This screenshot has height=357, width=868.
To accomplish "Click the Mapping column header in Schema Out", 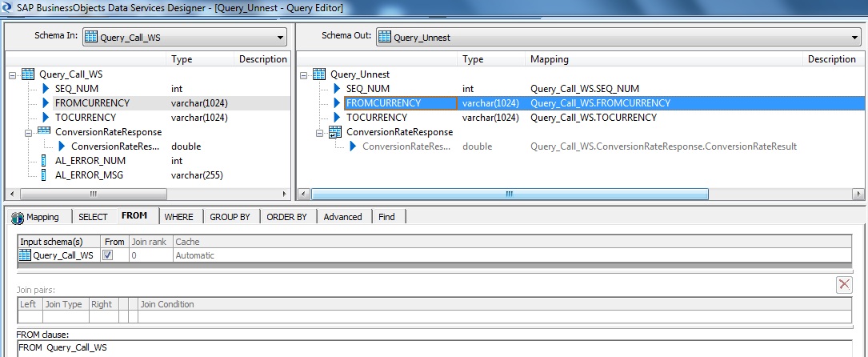I will 664,59.
